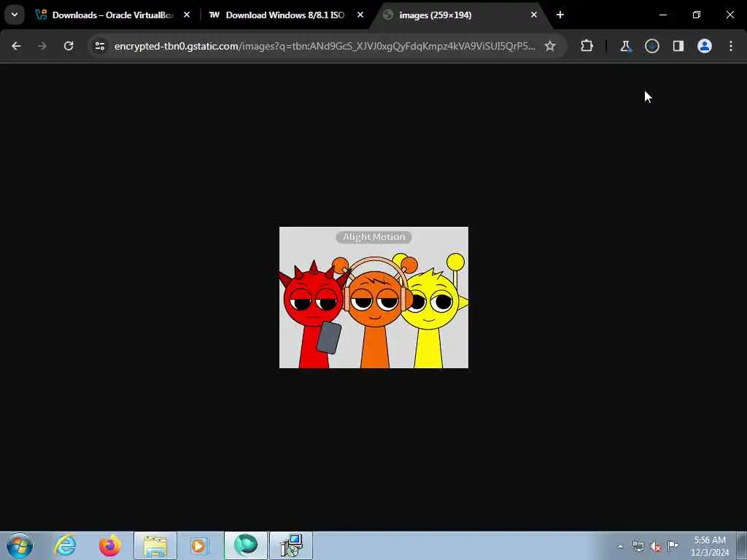Open the clock showing 5:56 AM
Screen dimensions: 747x560
[710, 546]
